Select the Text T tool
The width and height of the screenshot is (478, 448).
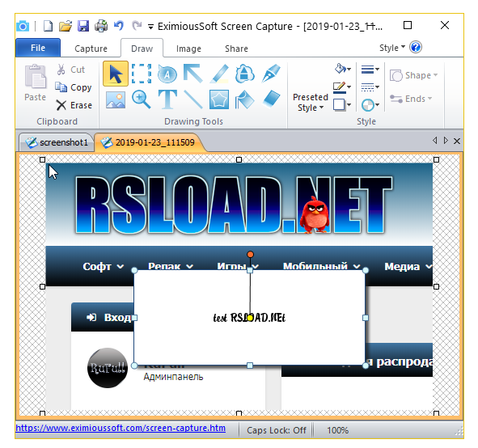(167, 99)
